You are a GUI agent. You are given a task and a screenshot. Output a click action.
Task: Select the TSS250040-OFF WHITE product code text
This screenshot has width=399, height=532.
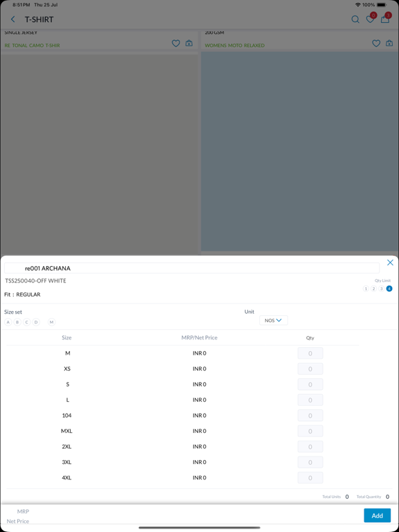(35, 281)
